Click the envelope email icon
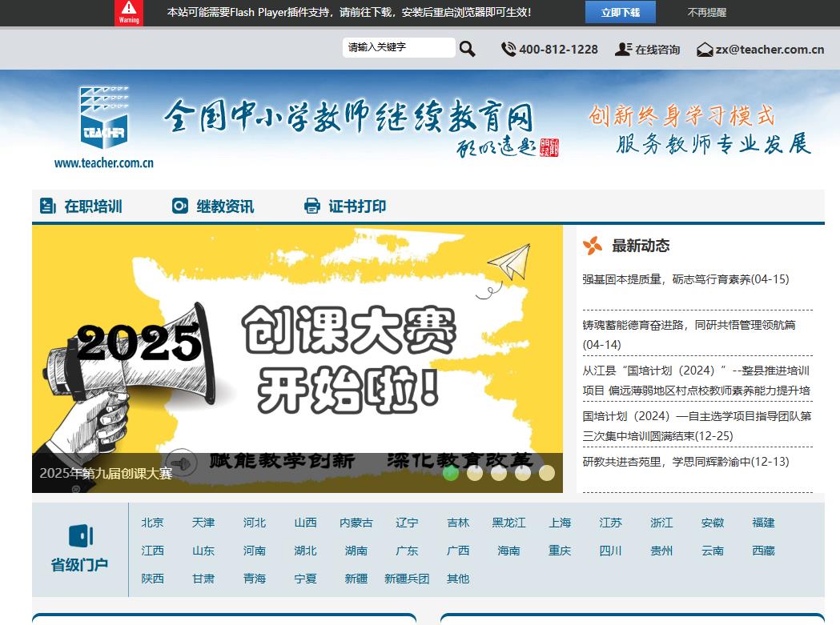Screen dimensions: 840x625 click(x=705, y=50)
